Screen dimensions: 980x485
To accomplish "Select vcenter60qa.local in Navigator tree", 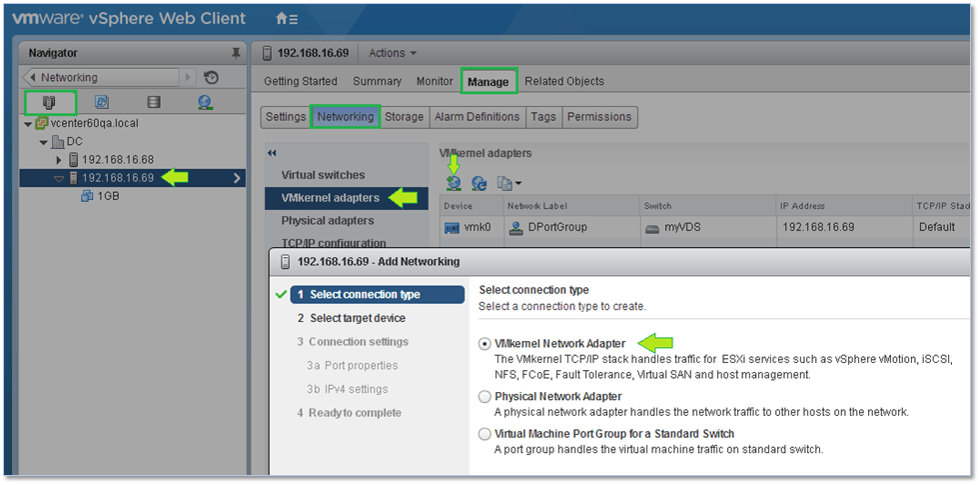I will tap(94, 124).
